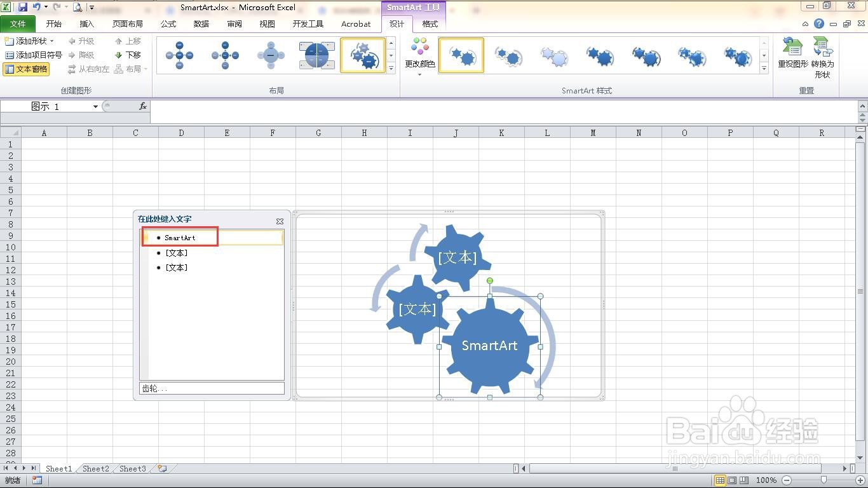Open the 开发工具 ribbon tab

308,24
